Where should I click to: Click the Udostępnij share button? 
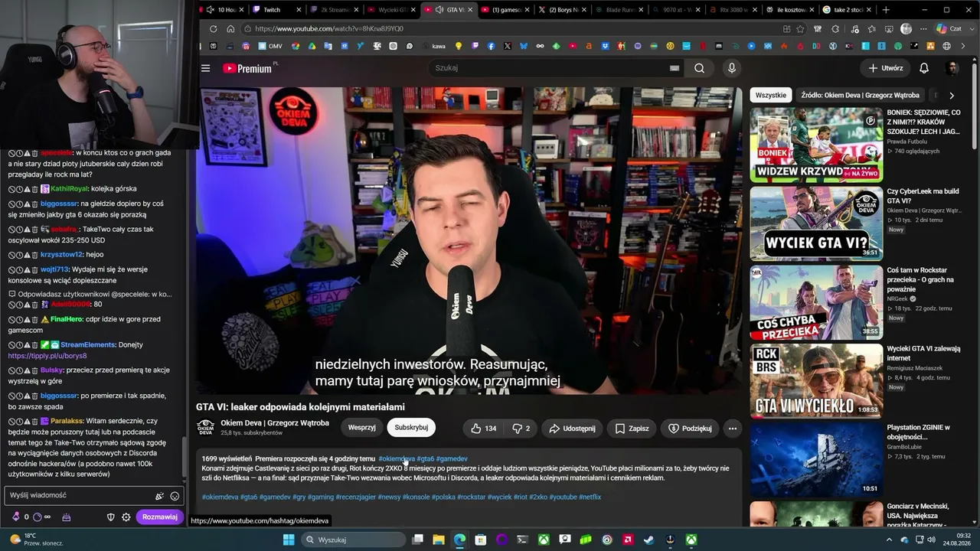(573, 429)
